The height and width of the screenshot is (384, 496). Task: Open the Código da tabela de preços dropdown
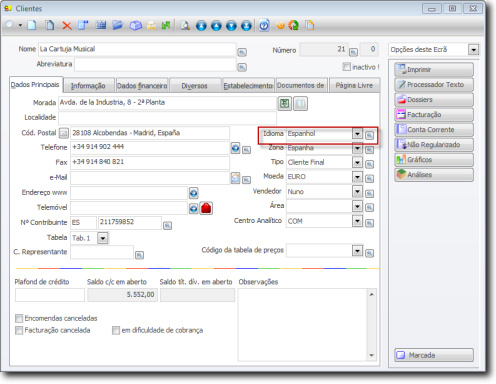[357, 251]
